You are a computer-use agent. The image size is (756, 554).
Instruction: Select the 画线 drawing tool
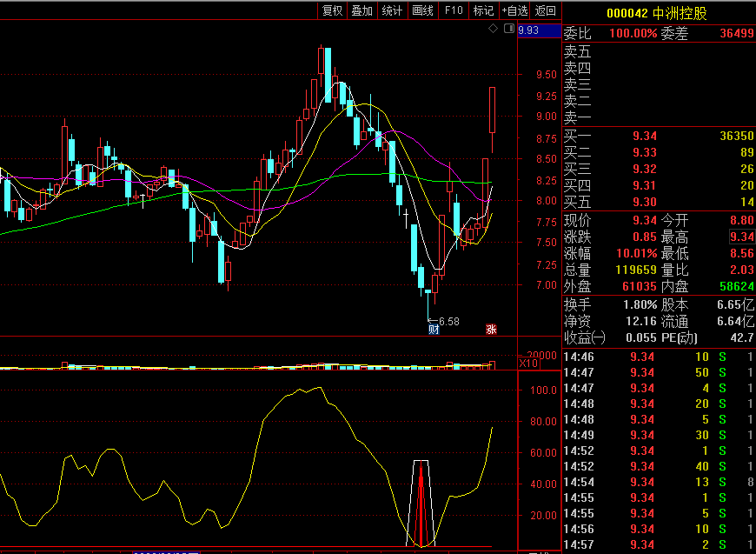pos(423,10)
